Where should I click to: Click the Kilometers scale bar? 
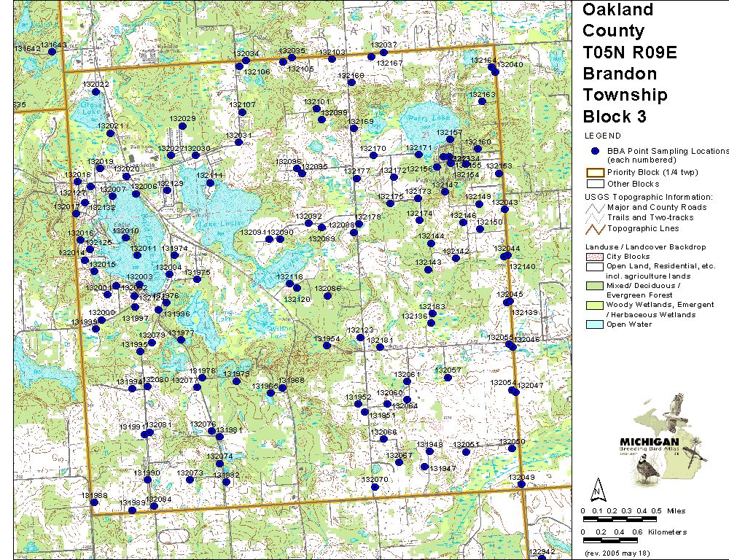click(x=620, y=541)
